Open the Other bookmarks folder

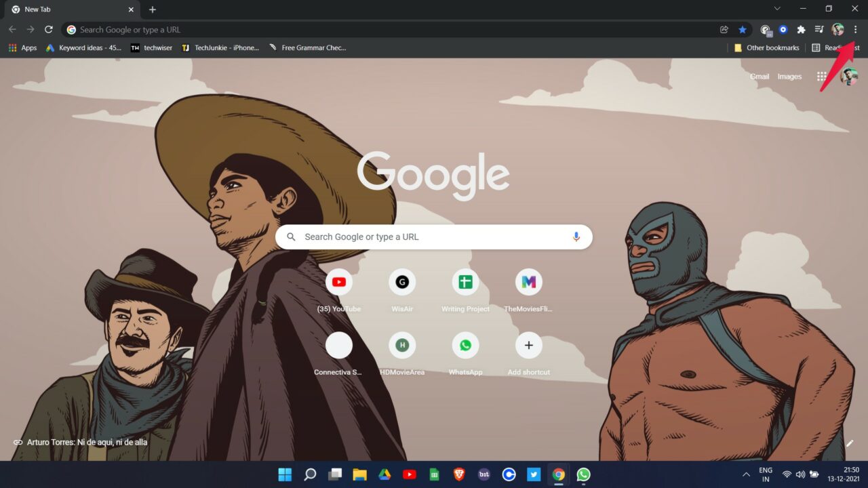[767, 48]
